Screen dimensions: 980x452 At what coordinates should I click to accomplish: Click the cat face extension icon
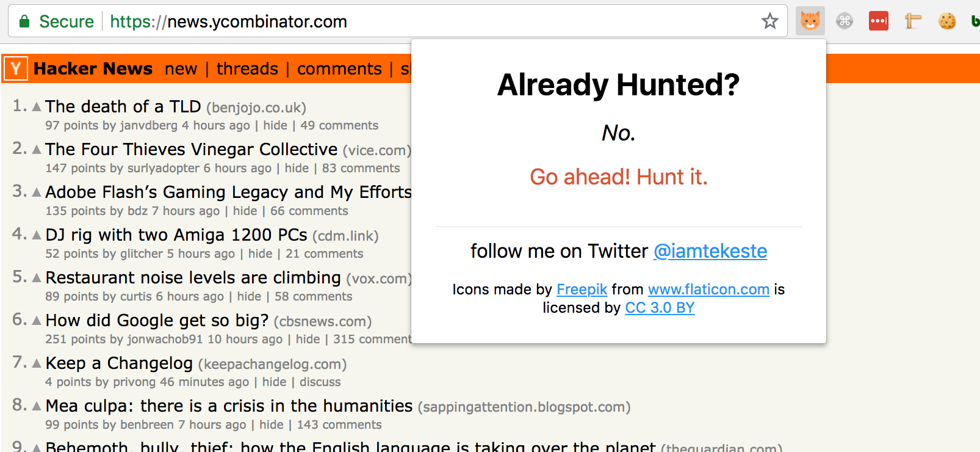(810, 21)
